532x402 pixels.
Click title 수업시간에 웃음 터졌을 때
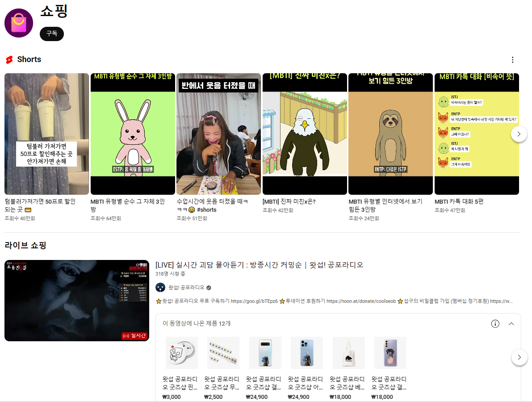click(212, 205)
